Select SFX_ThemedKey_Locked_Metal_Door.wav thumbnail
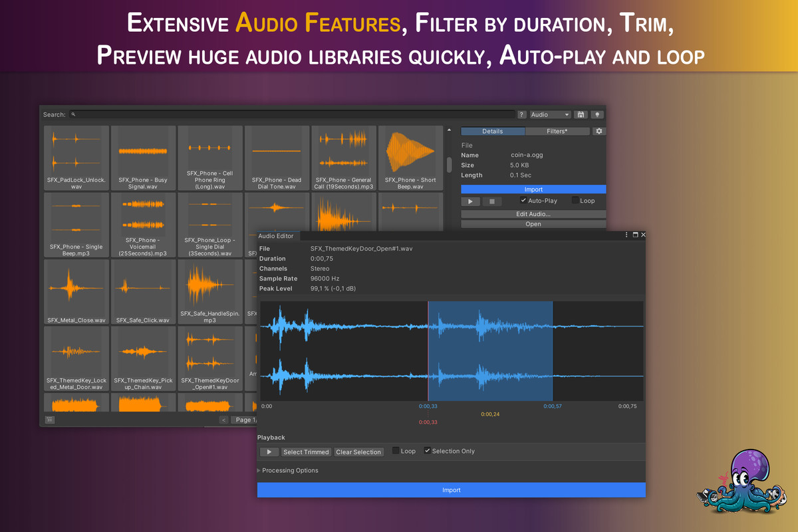Screen dimensions: 798x532 click(x=76, y=358)
